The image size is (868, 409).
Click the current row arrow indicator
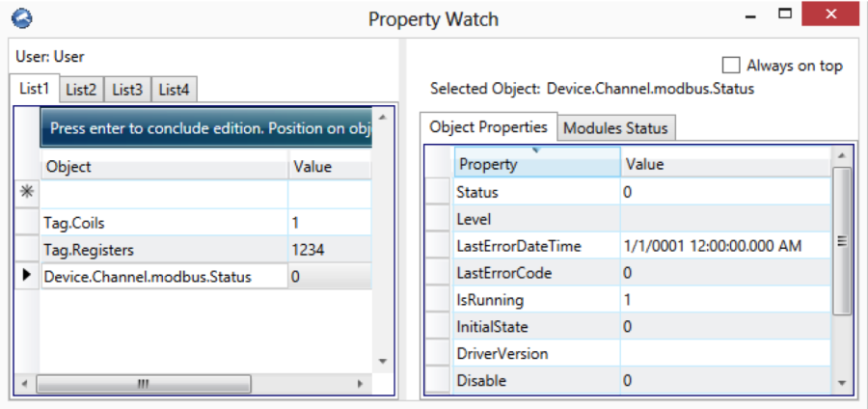coord(27,276)
